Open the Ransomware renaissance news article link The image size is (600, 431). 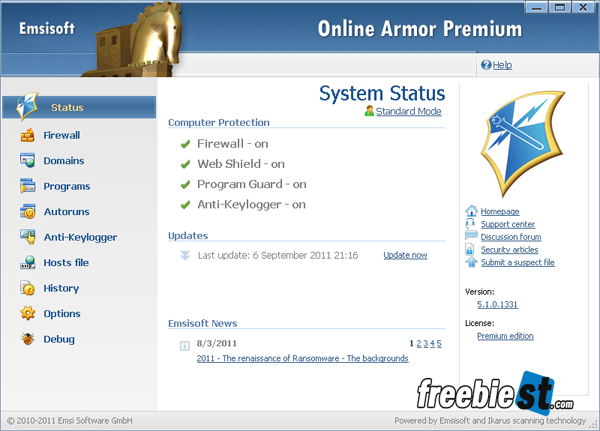pos(302,358)
